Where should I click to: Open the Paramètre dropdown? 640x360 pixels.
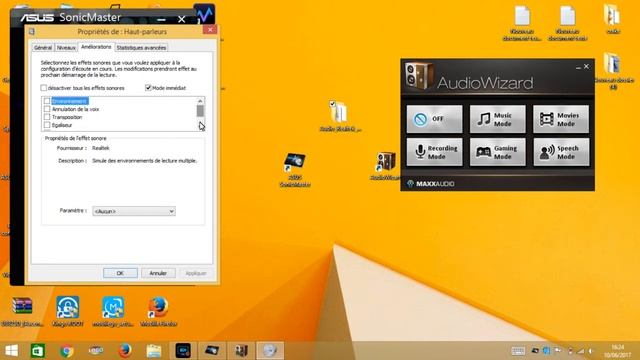[134, 211]
